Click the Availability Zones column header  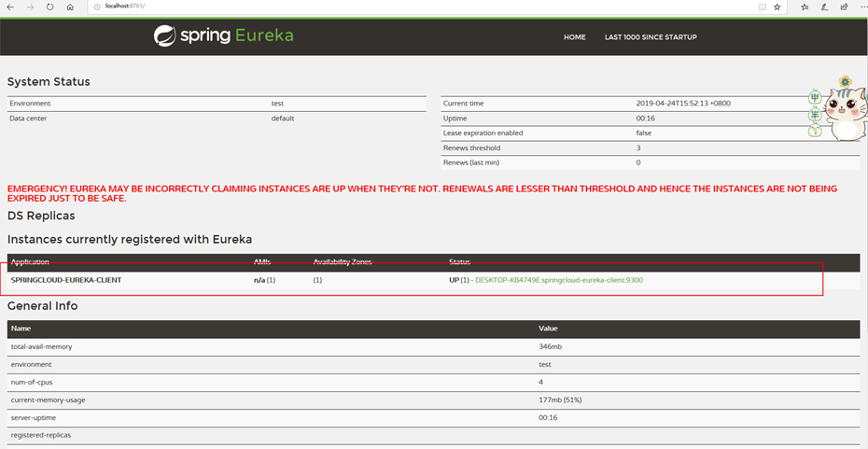(343, 262)
